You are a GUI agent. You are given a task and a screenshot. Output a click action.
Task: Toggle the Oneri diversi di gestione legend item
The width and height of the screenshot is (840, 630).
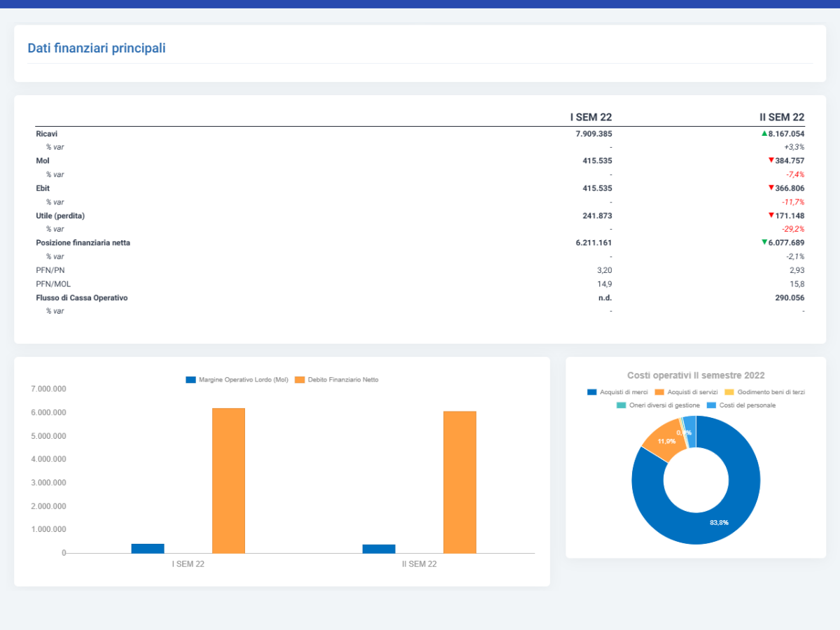pos(658,405)
